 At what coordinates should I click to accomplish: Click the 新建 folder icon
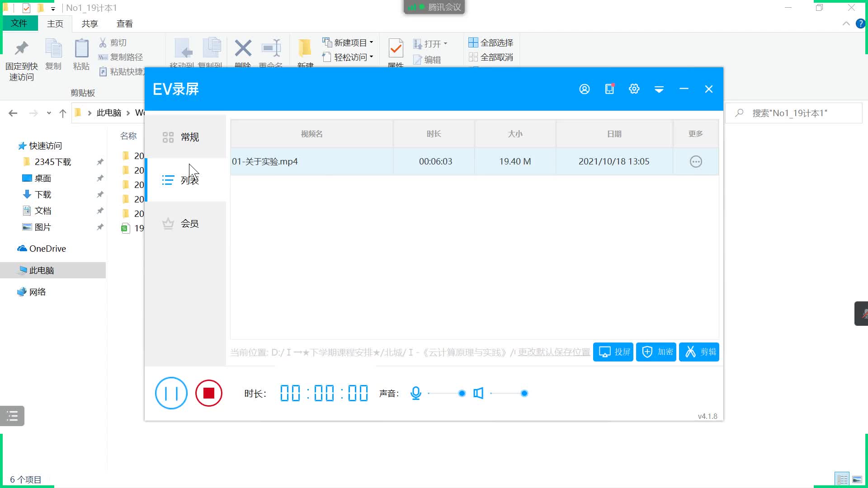[x=305, y=48]
